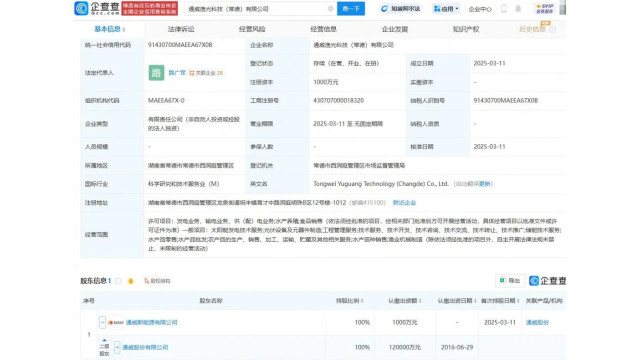Click the 附近企业 link after the address
The height and width of the screenshot is (360, 640).
click(x=404, y=202)
